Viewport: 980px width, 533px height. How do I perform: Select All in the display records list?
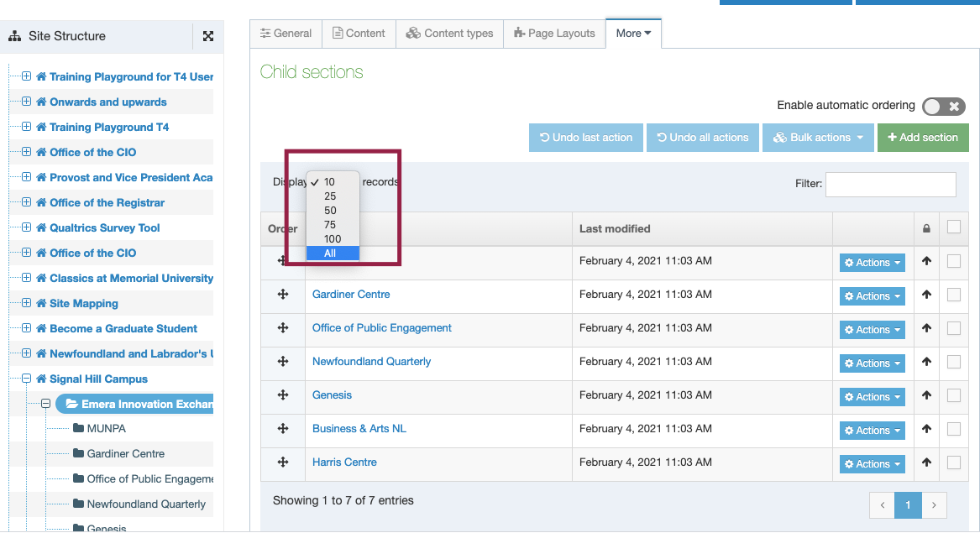tap(333, 253)
